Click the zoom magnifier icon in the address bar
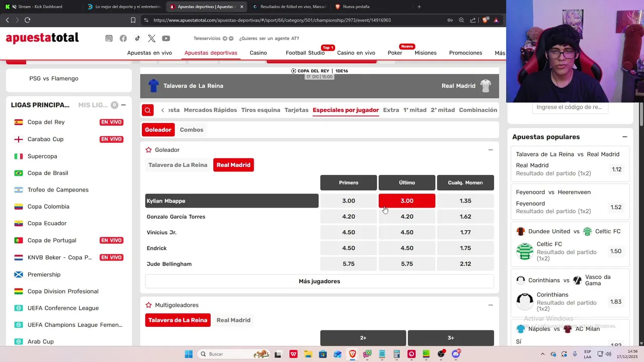 [x=461, y=20]
